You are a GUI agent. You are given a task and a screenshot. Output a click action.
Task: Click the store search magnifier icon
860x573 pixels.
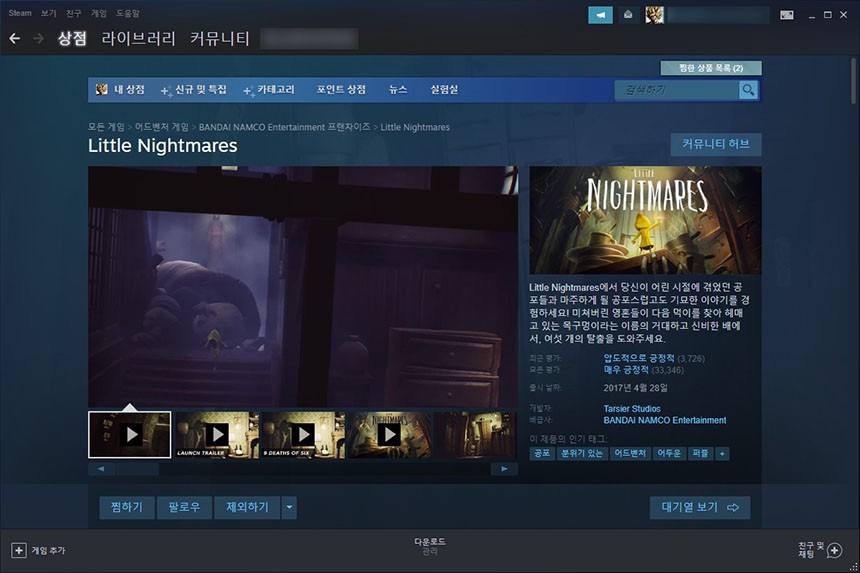[748, 89]
